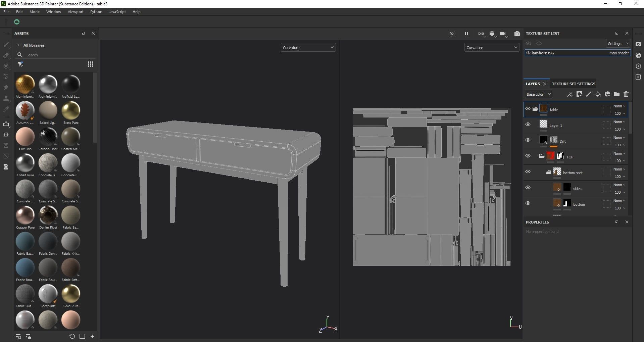
Task: Click the 3D/2D view mode icon
Action: 481,34
